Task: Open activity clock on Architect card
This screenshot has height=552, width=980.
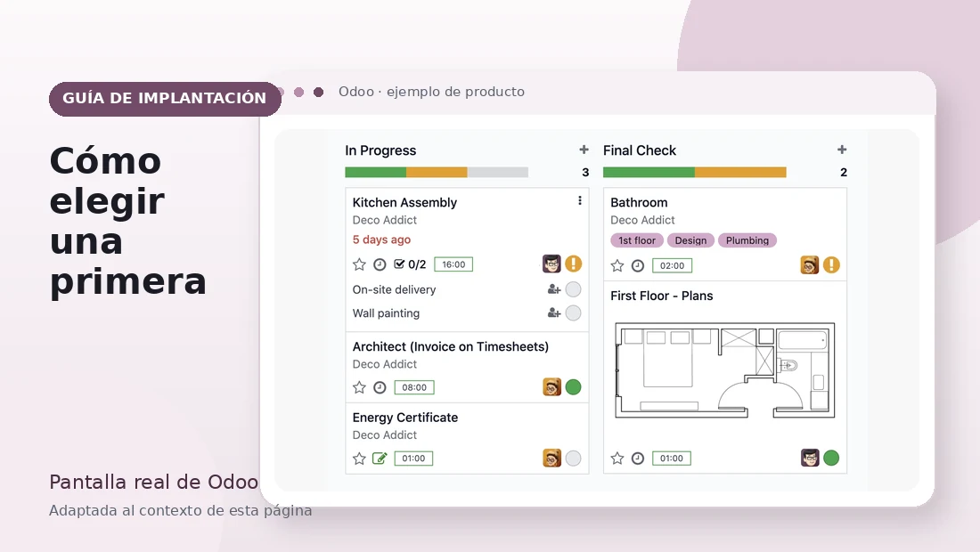Action: click(380, 388)
